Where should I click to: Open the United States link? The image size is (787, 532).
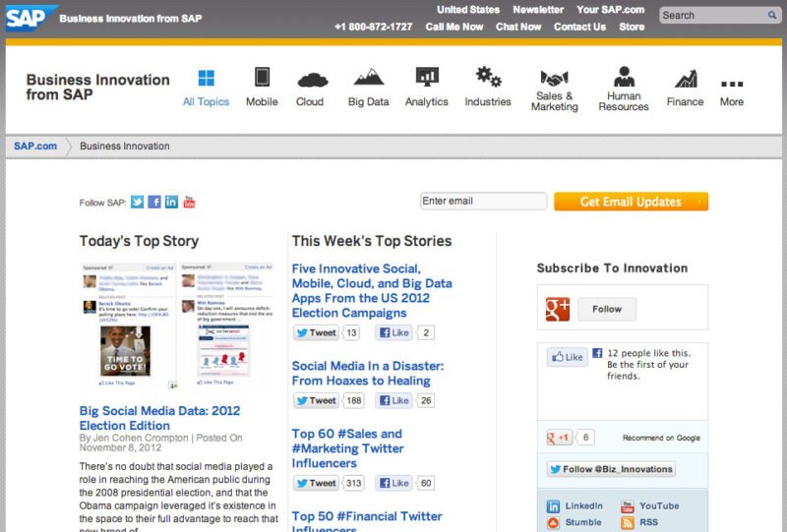click(468, 10)
